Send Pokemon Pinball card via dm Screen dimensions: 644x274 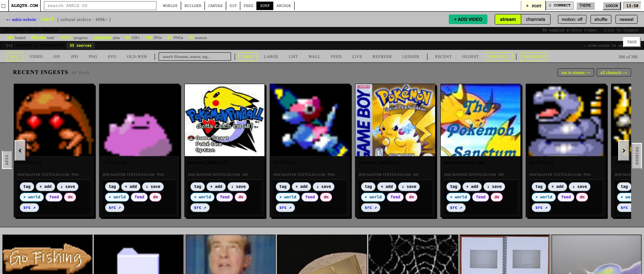click(241, 197)
